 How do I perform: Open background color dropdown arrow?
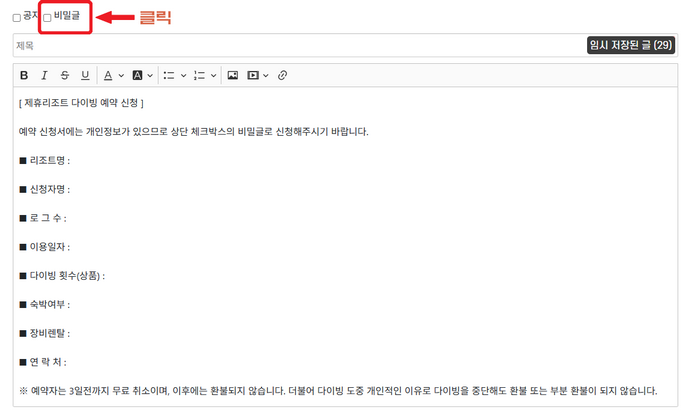[x=150, y=76]
